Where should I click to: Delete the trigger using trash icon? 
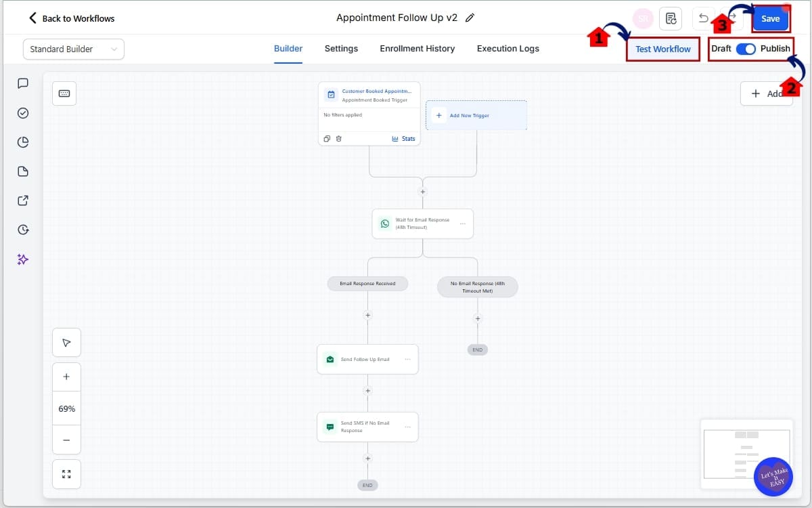(339, 139)
